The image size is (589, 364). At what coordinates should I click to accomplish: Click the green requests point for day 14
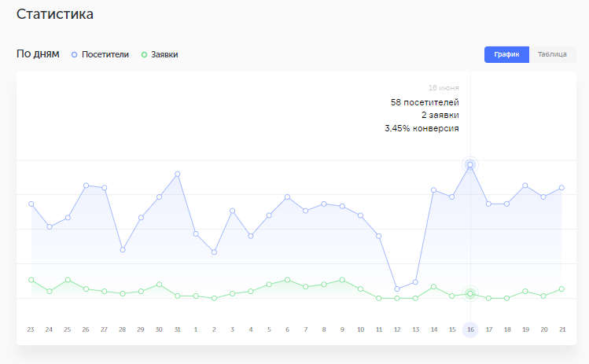[x=433, y=287]
